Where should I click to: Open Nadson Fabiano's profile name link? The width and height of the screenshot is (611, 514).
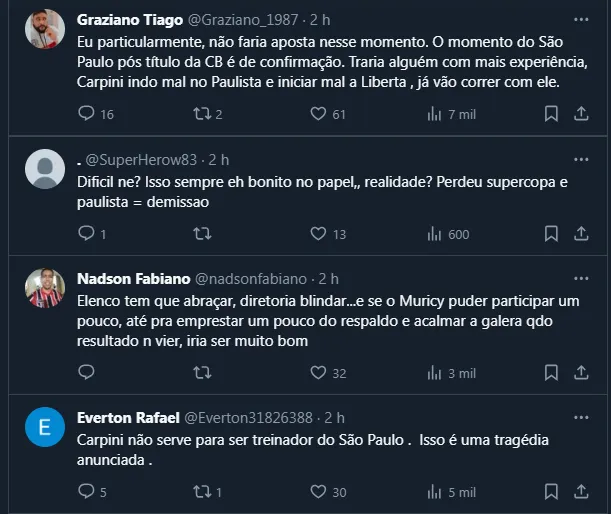131,278
